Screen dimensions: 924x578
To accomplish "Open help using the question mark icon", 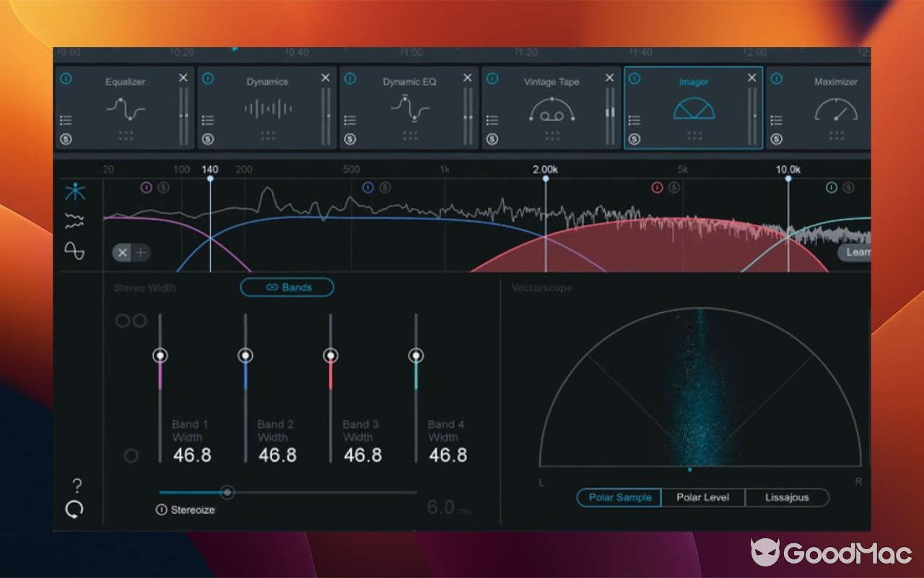I will tap(77, 485).
